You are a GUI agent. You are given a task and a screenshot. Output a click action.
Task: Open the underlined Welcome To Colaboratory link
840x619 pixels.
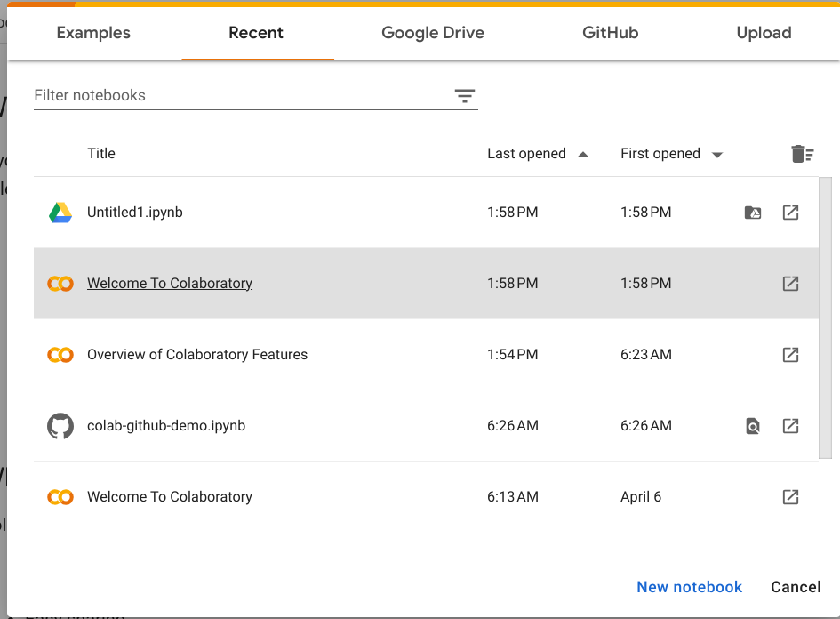coord(170,283)
